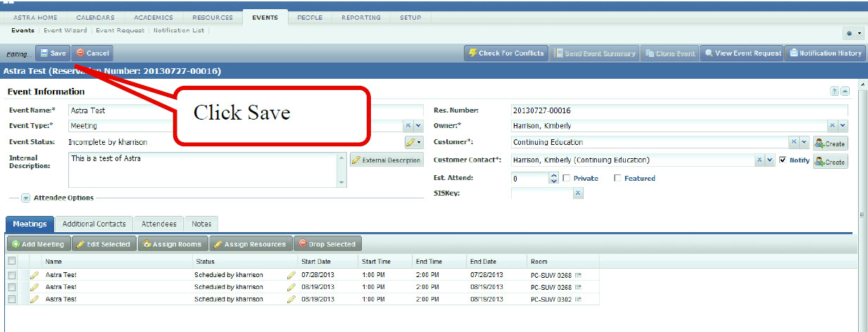
Task: Edit first Astra Test meeting row pencil
Action: 34,275
